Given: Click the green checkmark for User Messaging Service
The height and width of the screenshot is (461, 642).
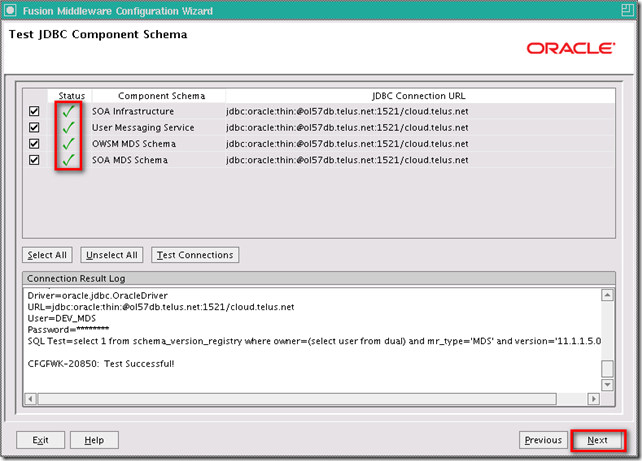Looking at the screenshot, I should click(x=69, y=127).
